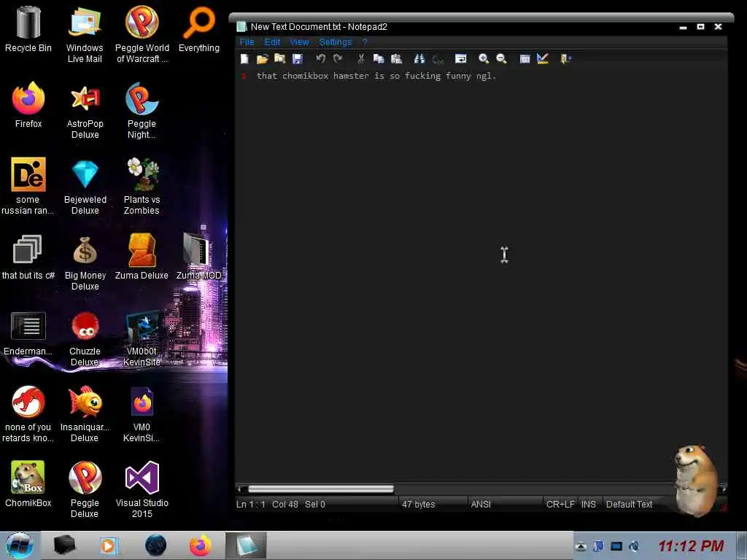Cut selection using the scissors icon
Screen dimensions: 747x560
click(361, 59)
